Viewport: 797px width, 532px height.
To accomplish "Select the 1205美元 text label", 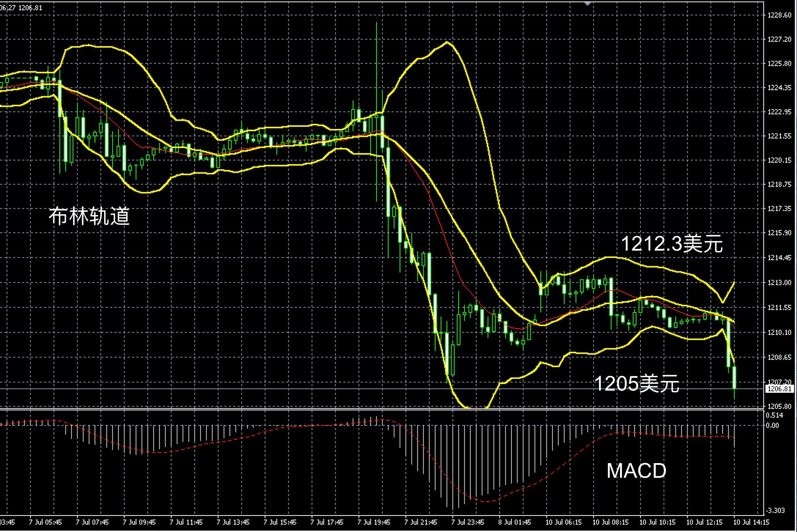I will [636, 384].
